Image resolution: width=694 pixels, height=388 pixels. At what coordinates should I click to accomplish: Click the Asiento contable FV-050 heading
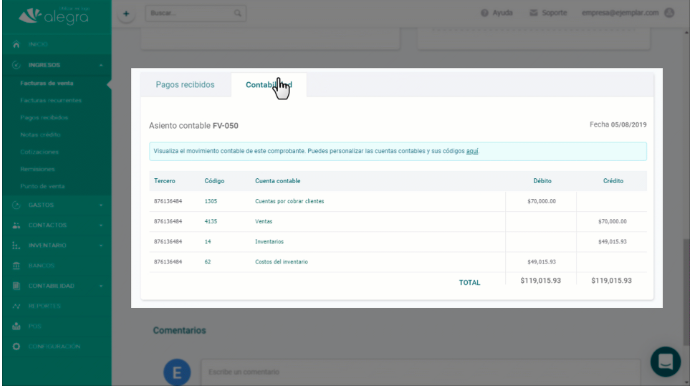coord(193,126)
